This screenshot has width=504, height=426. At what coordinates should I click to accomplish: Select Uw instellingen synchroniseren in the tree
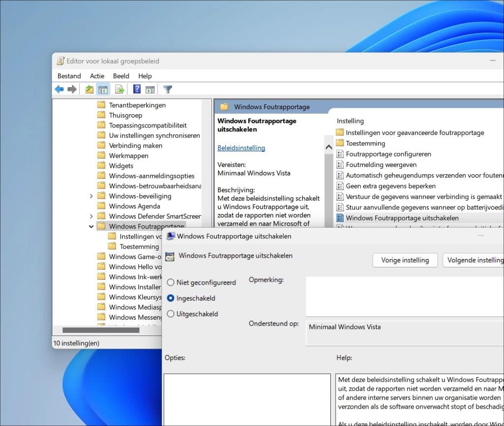click(154, 135)
